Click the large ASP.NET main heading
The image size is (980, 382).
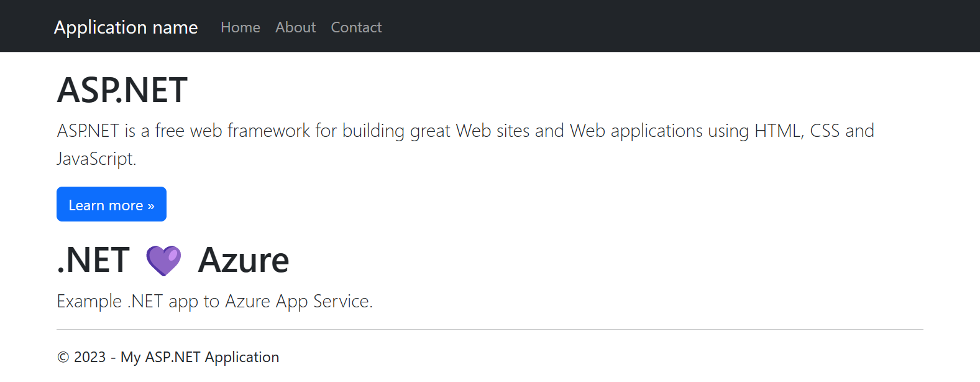coord(122,90)
